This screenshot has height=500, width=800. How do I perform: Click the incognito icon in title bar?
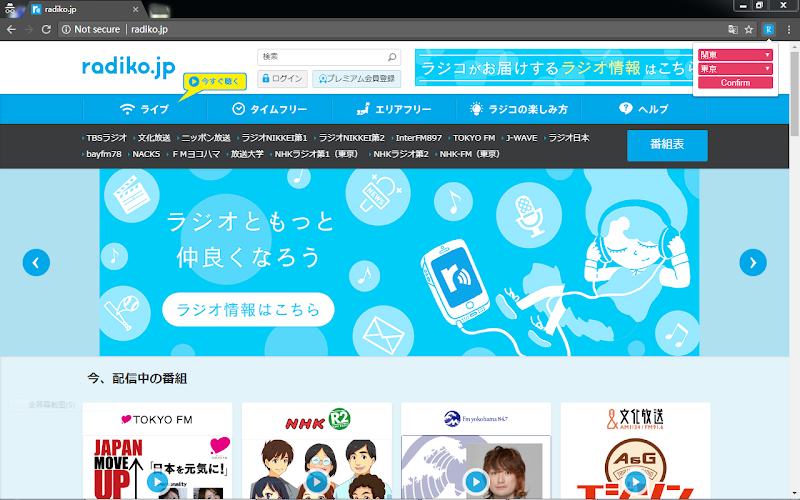[x=10, y=8]
